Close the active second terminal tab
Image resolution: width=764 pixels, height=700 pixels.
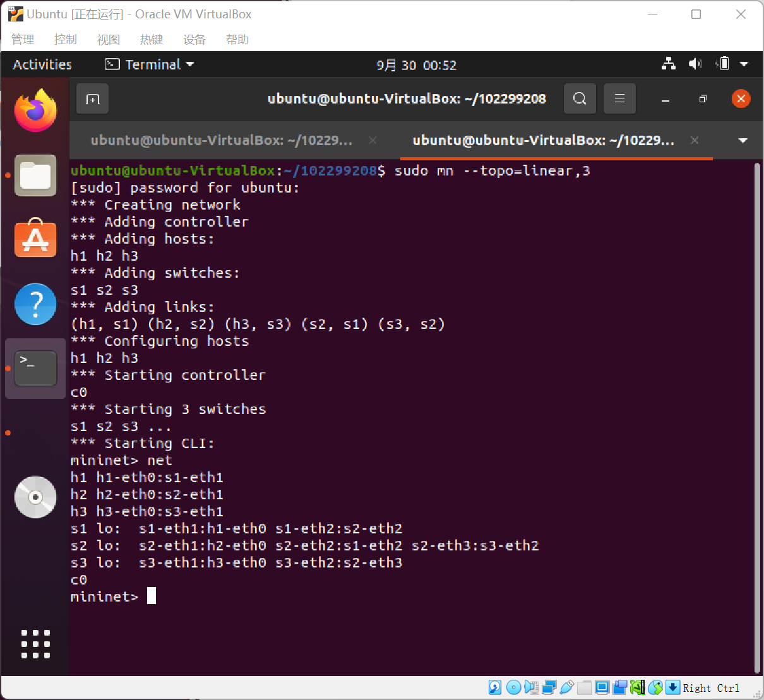tap(695, 140)
